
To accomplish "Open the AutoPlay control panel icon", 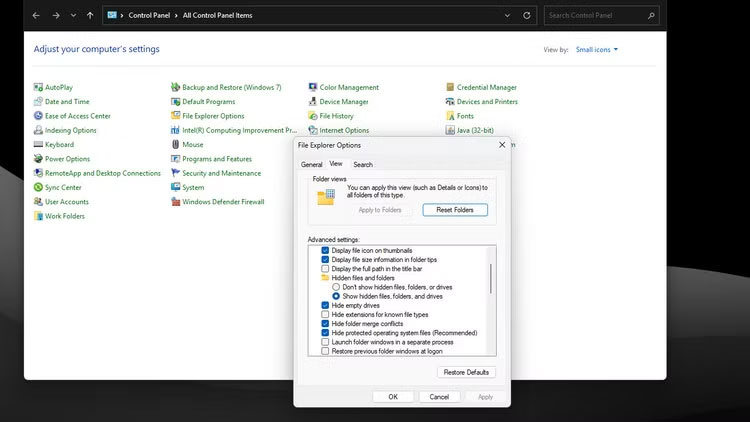I will point(38,88).
